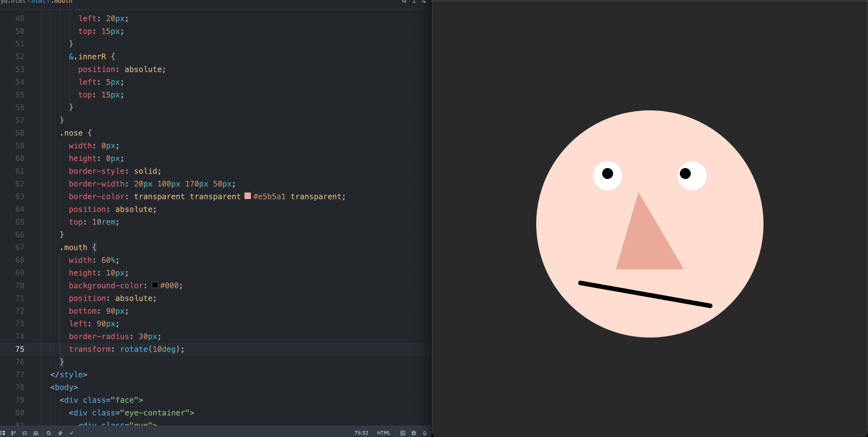Viewport: 868px width, 437px height.
Task: Click the '.mouth' selector on line 67
Action: pos(74,247)
